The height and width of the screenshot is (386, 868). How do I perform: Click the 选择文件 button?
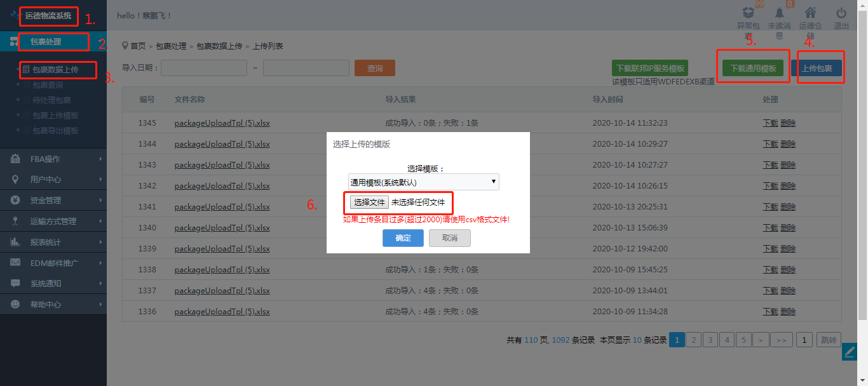(369, 203)
